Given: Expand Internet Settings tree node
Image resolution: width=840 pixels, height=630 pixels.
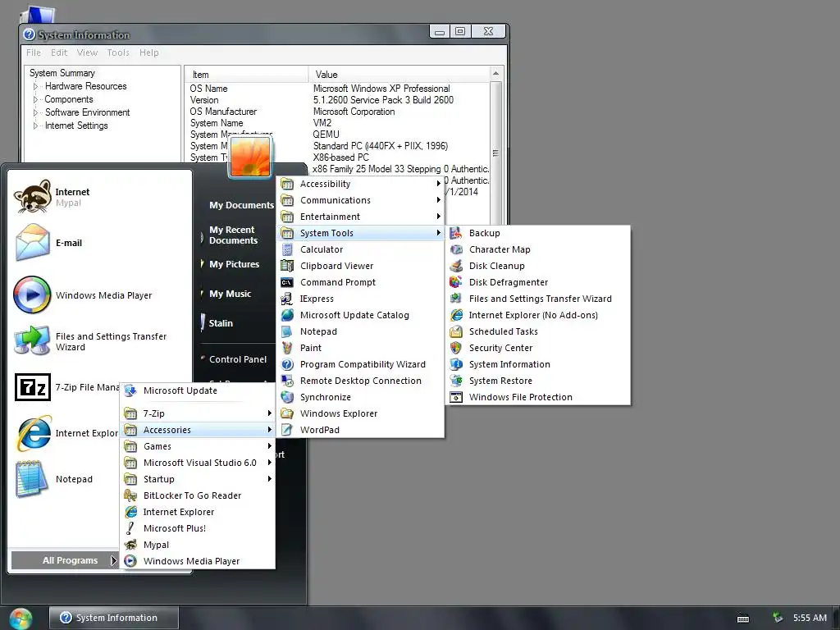Looking at the screenshot, I should [35, 126].
